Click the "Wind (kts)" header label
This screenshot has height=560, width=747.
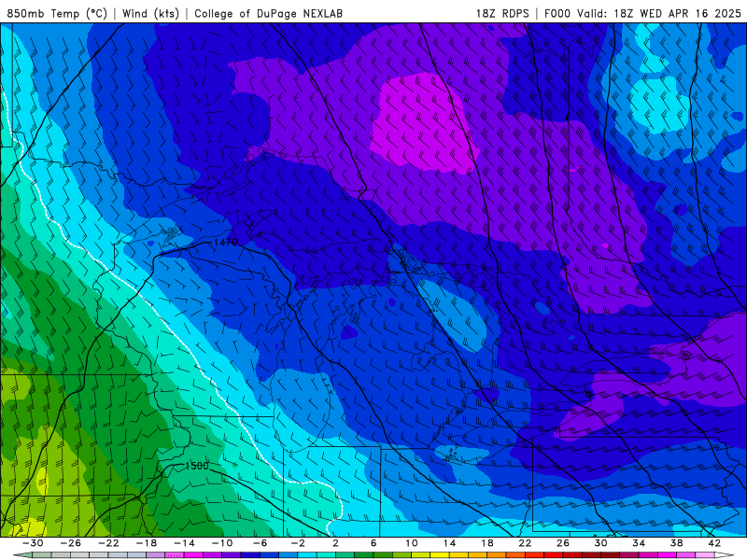(150, 13)
